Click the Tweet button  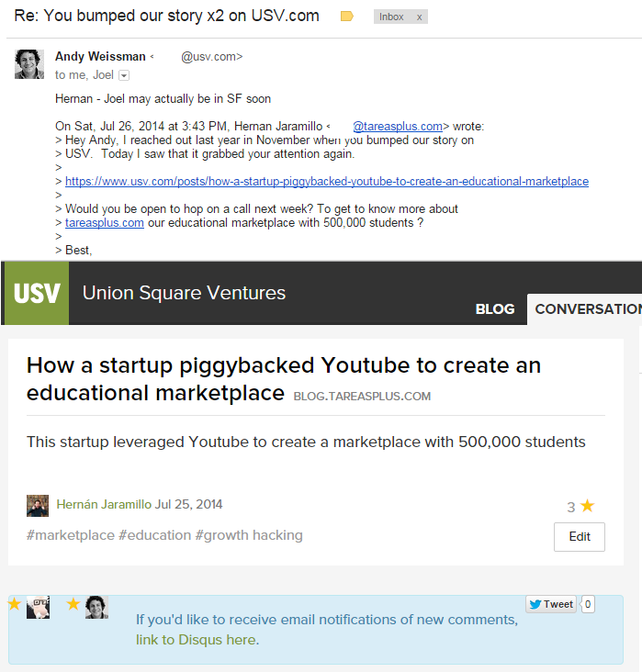tap(551, 604)
